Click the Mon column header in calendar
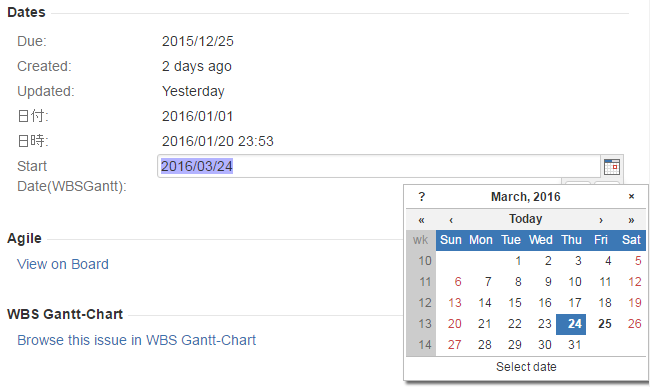 481,240
